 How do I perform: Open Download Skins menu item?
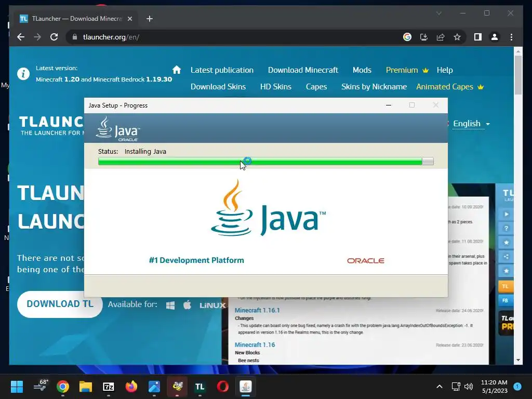[218, 87]
